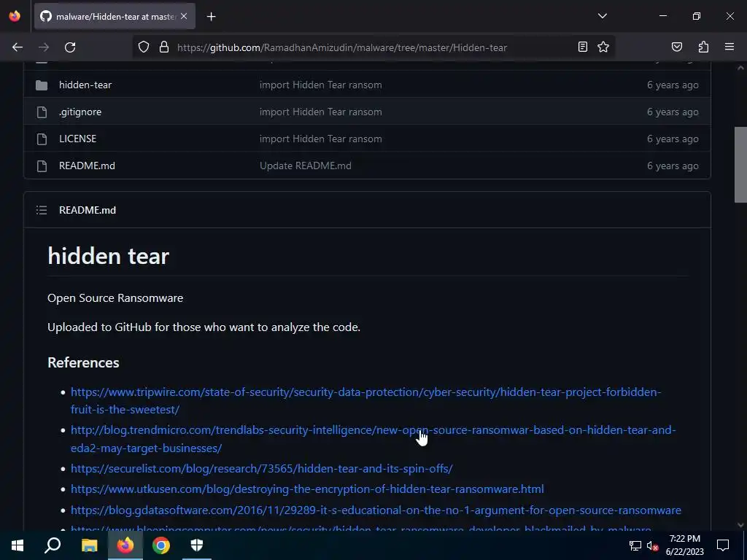Reload the current GitHub page
The height and width of the screenshot is (560, 747).
point(70,47)
